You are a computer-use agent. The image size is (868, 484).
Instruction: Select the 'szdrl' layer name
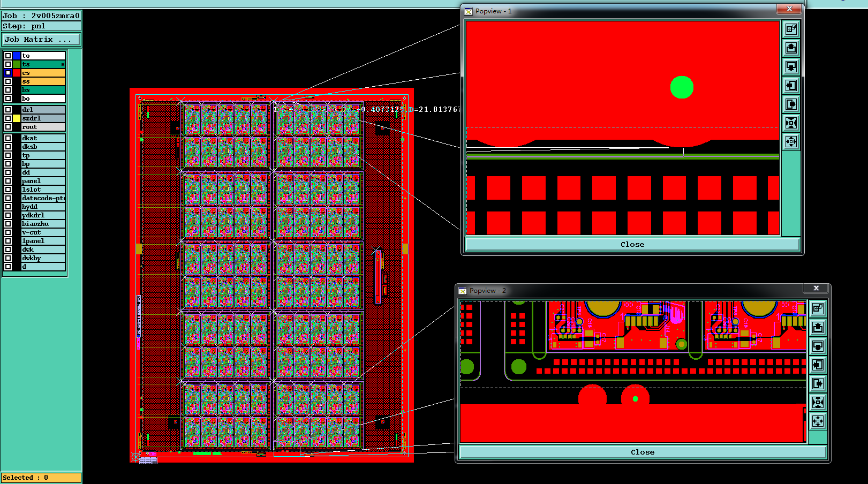point(43,118)
